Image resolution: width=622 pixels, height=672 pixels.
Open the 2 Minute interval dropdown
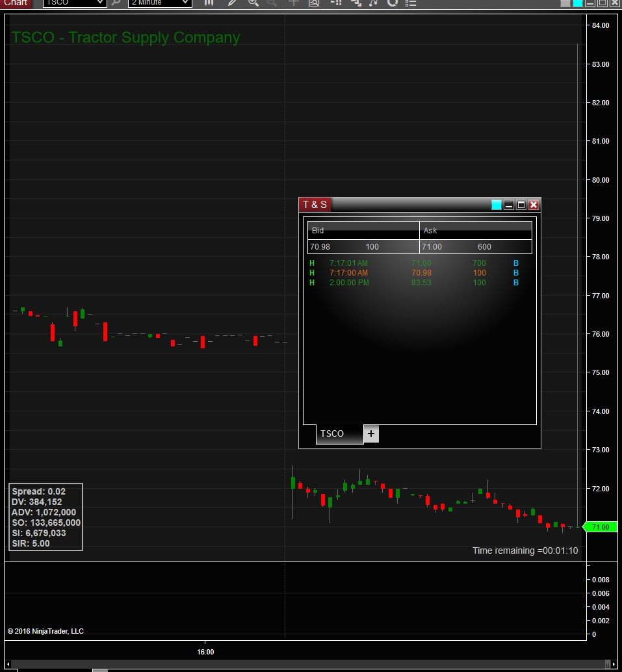coord(160,3)
